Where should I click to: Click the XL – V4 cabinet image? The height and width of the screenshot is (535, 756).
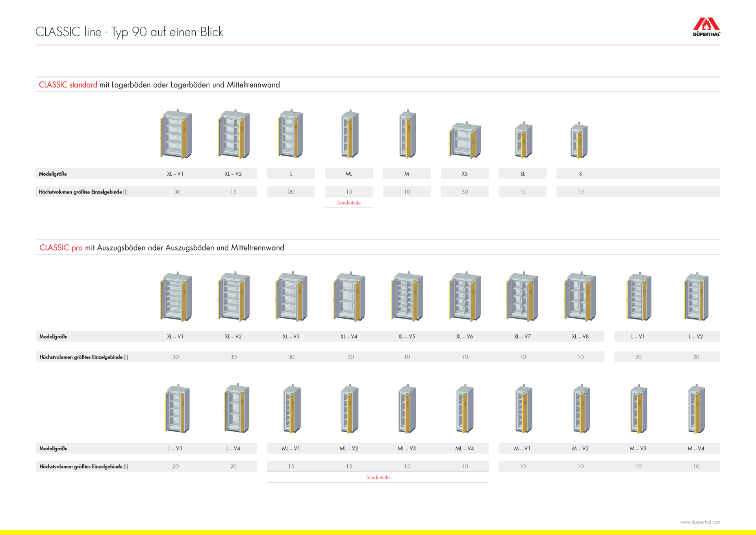pyautogui.click(x=349, y=296)
